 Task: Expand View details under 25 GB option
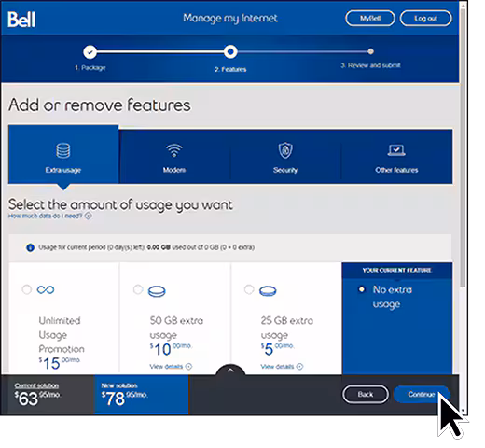(x=282, y=367)
